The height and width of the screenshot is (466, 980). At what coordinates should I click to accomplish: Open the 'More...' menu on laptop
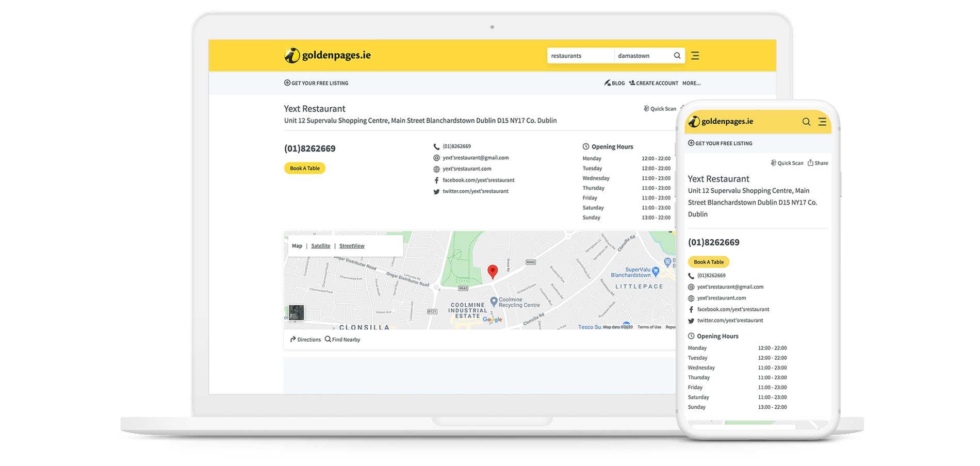point(691,83)
